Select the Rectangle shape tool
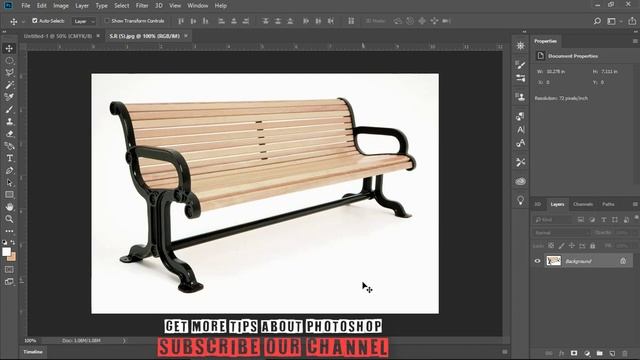This screenshot has height=360, width=640. coord(9,195)
